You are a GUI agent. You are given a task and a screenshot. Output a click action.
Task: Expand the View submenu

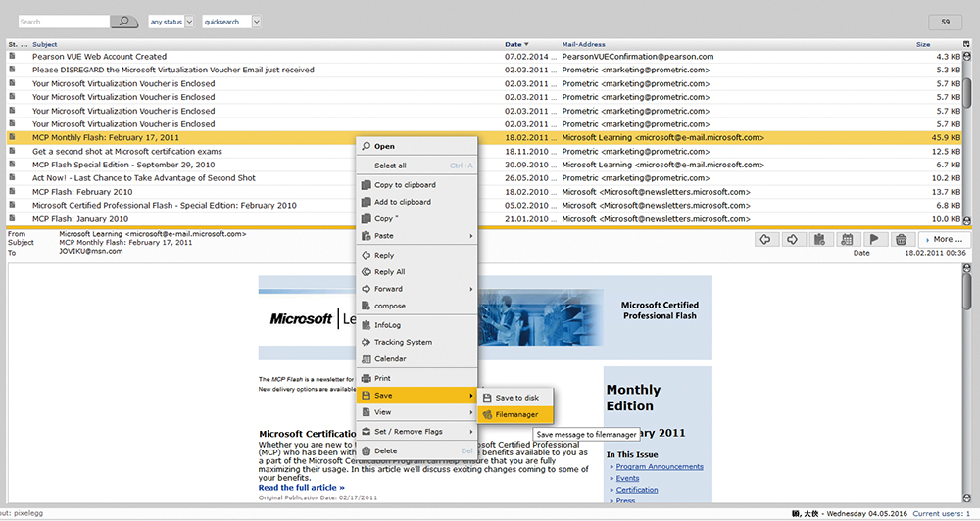(x=416, y=412)
